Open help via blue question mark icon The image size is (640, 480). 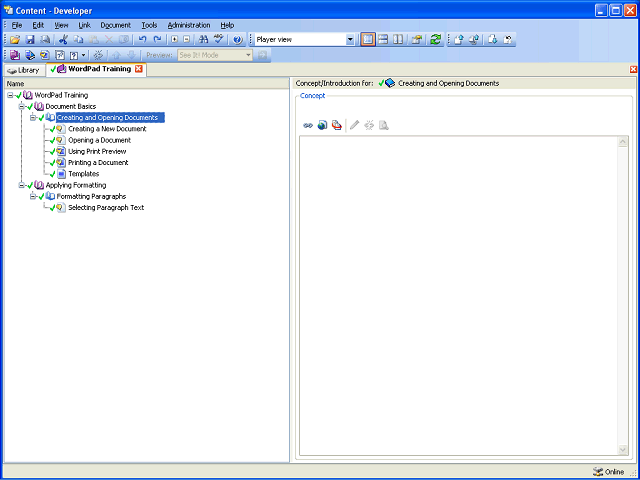pyautogui.click(x=238, y=40)
